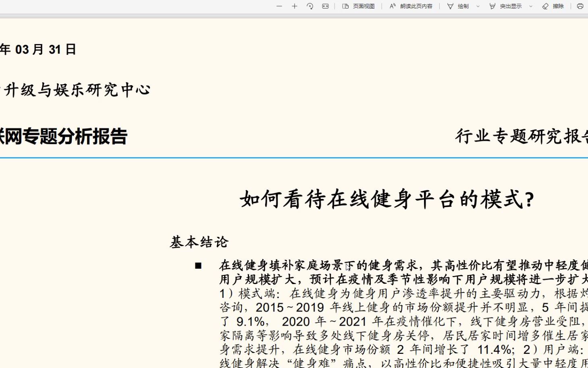
Task: Expand the 绘制 draw options dropdown
Action: click(x=478, y=6)
